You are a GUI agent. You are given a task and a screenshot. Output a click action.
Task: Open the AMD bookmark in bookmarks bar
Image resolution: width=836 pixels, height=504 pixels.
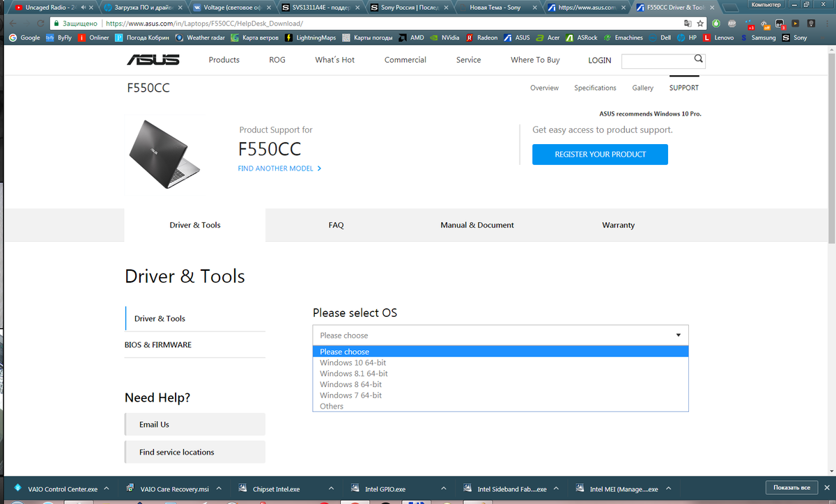pos(412,38)
